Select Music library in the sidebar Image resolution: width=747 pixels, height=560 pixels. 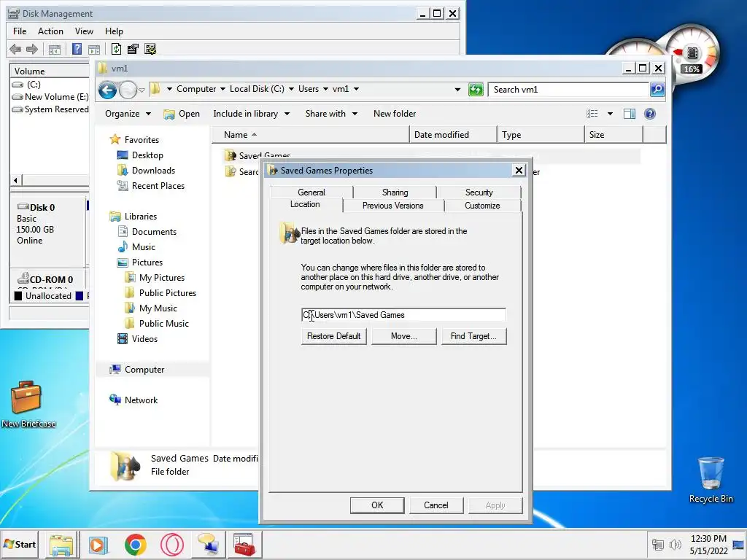point(144,247)
